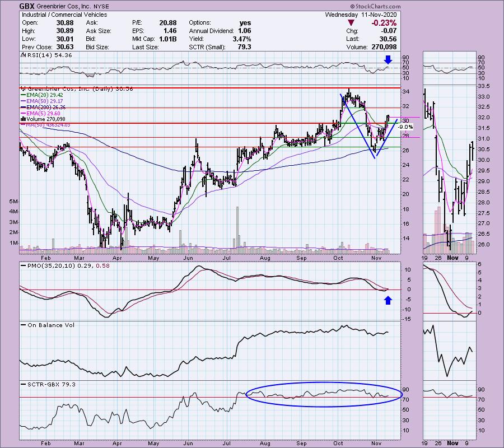Image resolution: width=504 pixels, height=448 pixels.
Task: Click the 'Volume 270,098' legend entry
Action: (46, 119)
